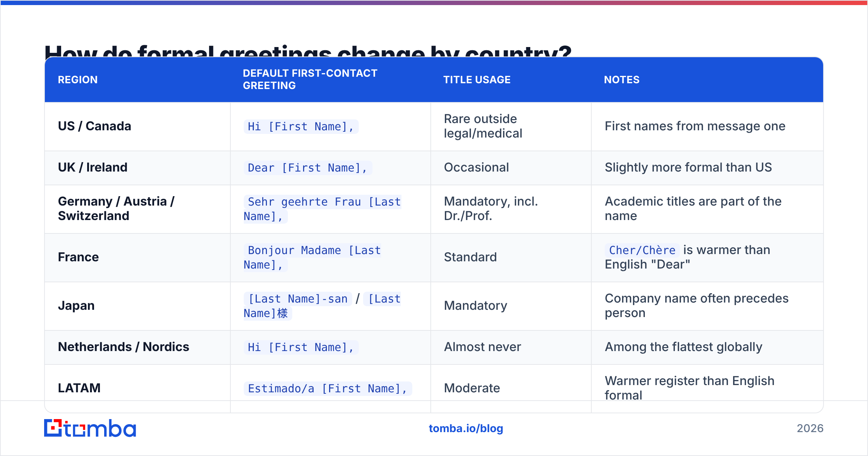Open the tomba.io/blog link
Image resolution: width=868 pixels, height=456 pixels.
[x=466, y=428]
